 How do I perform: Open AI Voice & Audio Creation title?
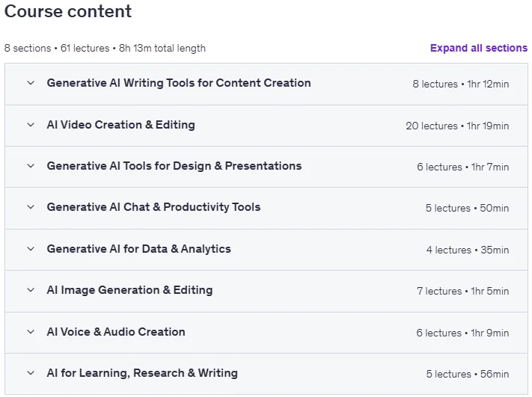click(x=116, y=331)
